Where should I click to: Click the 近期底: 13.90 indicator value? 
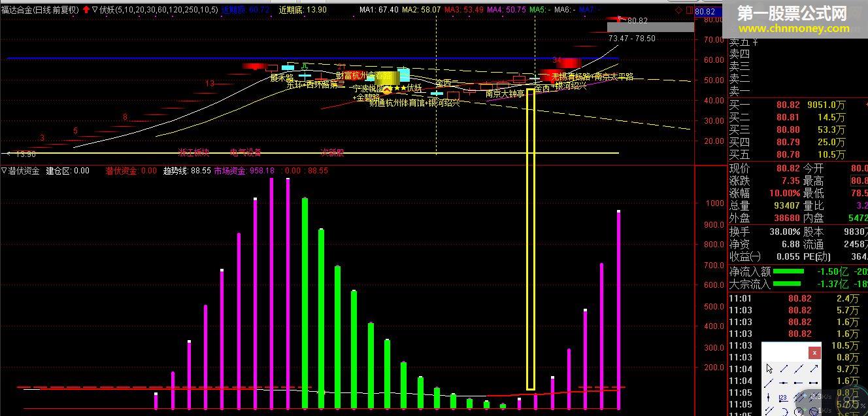303,10
